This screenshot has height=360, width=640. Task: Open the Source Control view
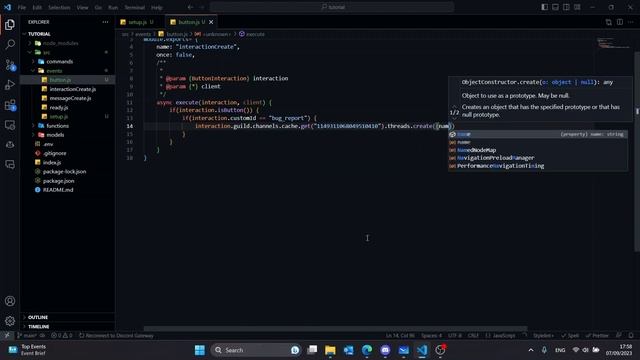tap(10, 64)
